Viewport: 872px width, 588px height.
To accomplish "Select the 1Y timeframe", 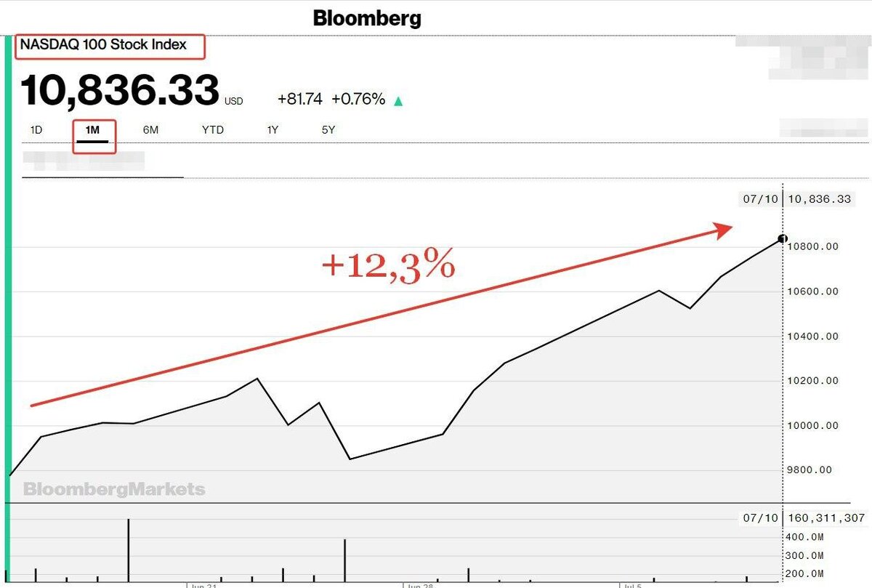I will tap(271, 130).
